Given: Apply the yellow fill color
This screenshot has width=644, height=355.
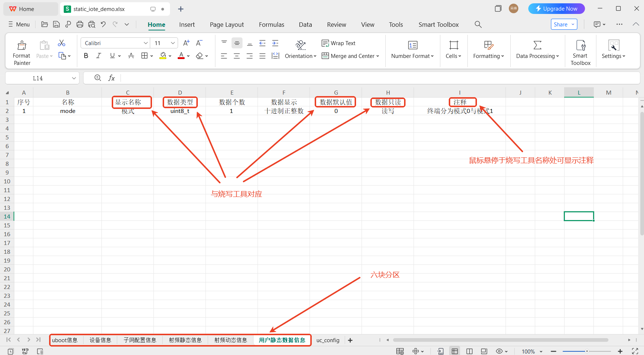Looking at the screenshot, I should click(x=163, y=56).
